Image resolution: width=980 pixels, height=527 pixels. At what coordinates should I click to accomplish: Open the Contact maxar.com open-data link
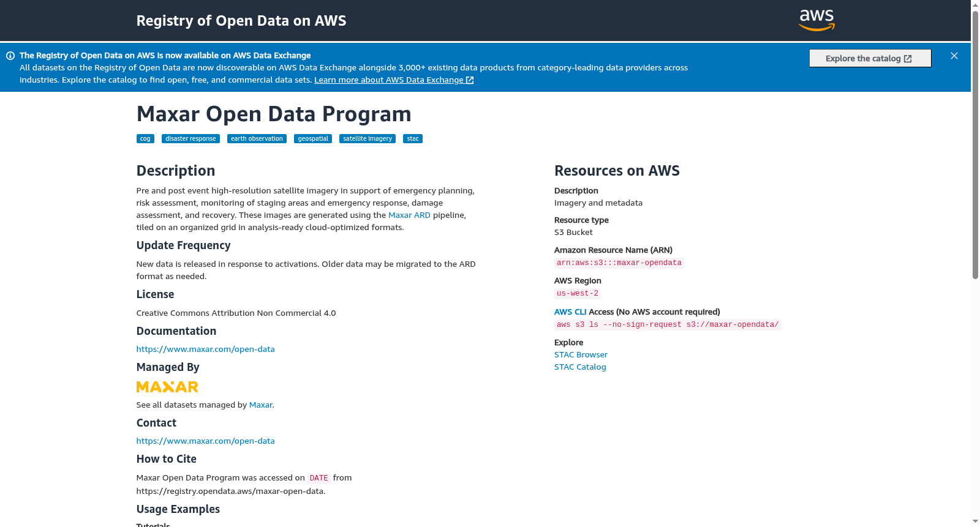[x=206, y=441]
